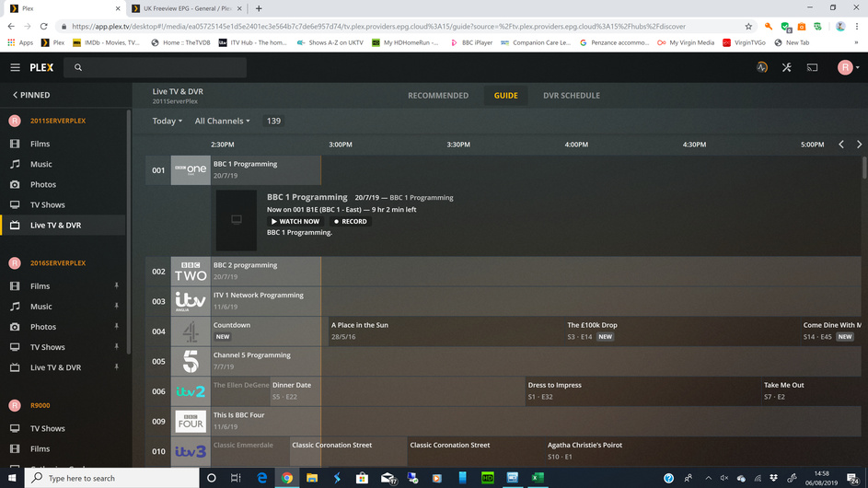
Task: Open the activity status icon
Action: click(762, 67)
